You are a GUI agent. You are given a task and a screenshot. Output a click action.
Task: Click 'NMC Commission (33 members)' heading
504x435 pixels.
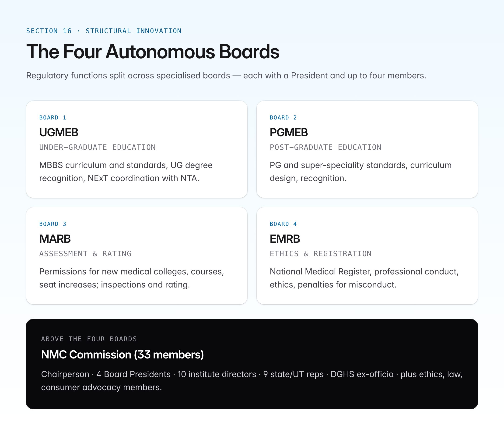[122, 354]
